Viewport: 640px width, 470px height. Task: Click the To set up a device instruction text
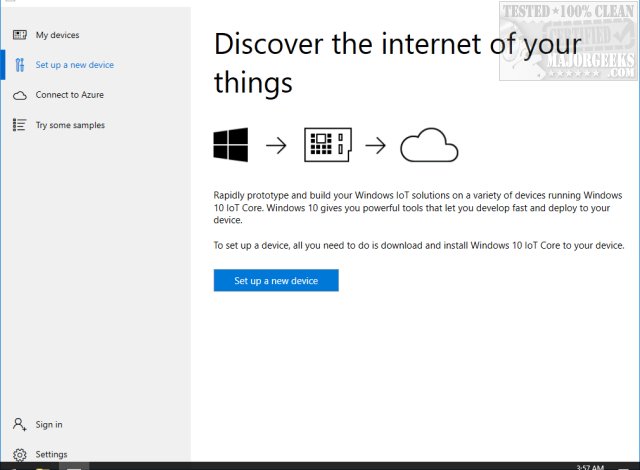418,245
